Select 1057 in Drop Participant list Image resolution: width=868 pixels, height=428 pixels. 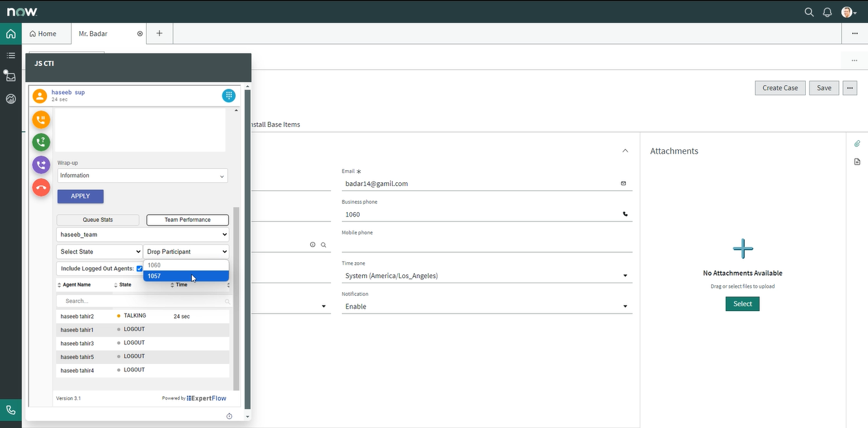pos(186,276)
